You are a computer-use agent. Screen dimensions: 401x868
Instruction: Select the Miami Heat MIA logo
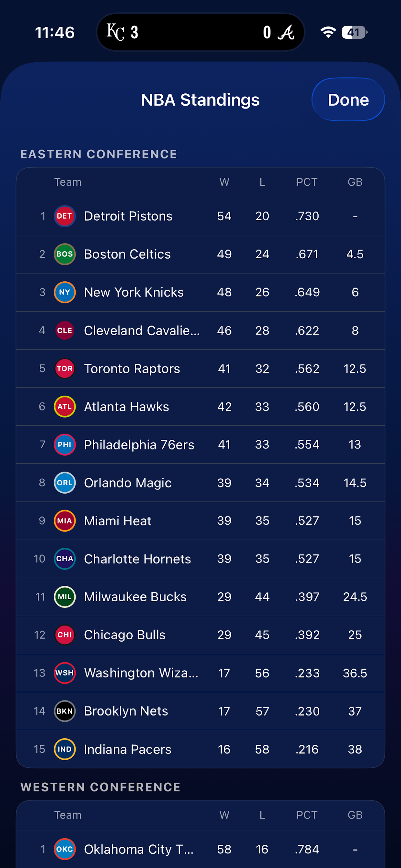pos(64,521)
